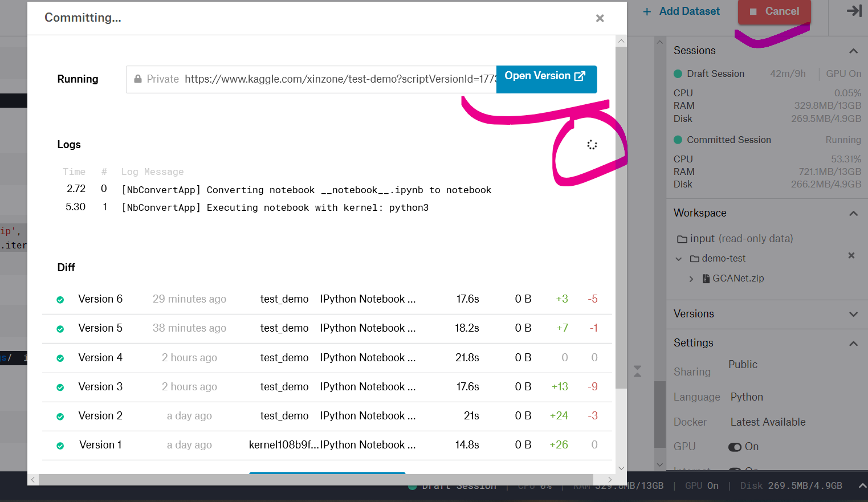This screenshot has width=868, height=502.
Task: Expand the Versions panel
Action: point(853,315)
